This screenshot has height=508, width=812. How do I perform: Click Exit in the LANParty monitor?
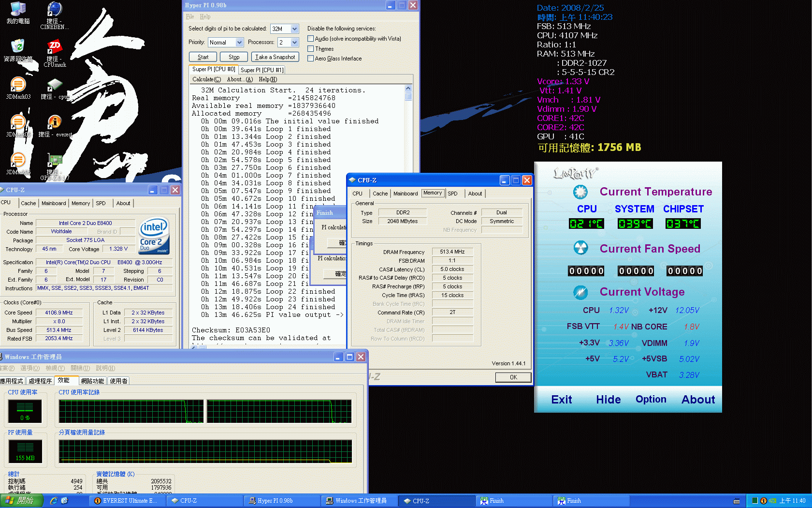(561, 400)
